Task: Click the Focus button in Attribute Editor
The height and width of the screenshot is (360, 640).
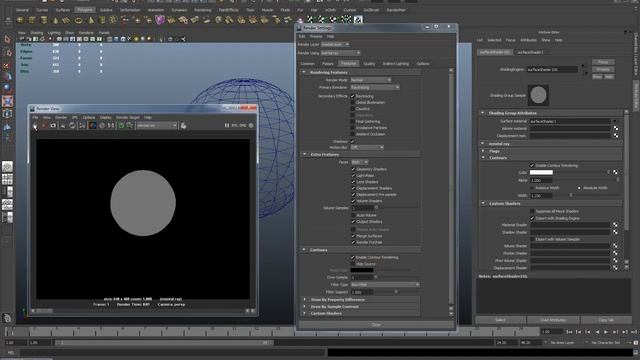Action: pos(603,62)
